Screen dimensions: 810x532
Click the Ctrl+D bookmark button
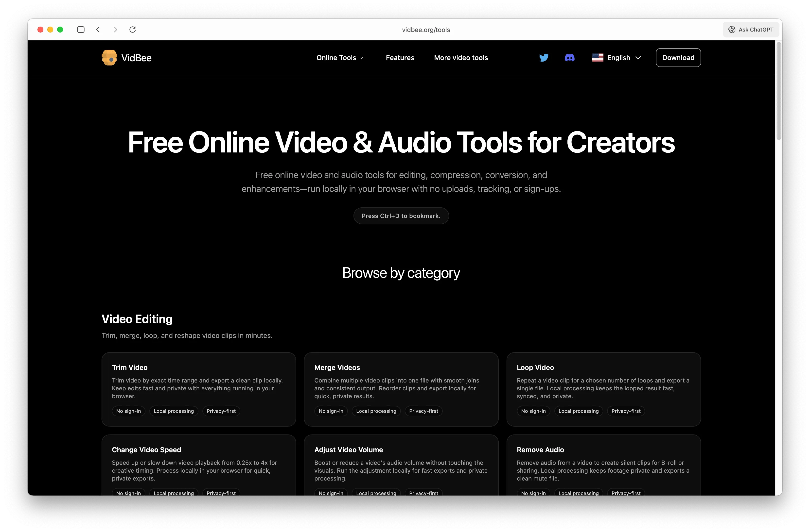(401, 216)
